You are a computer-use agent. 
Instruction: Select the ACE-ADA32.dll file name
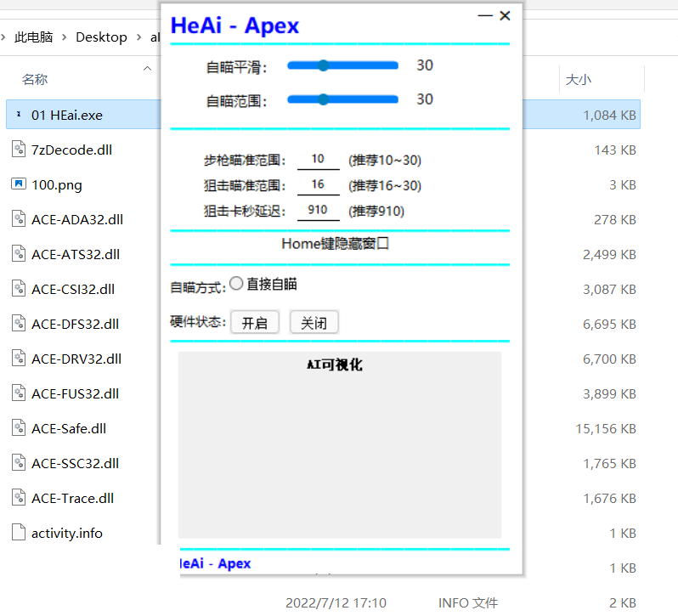click(x=77, y=219)
